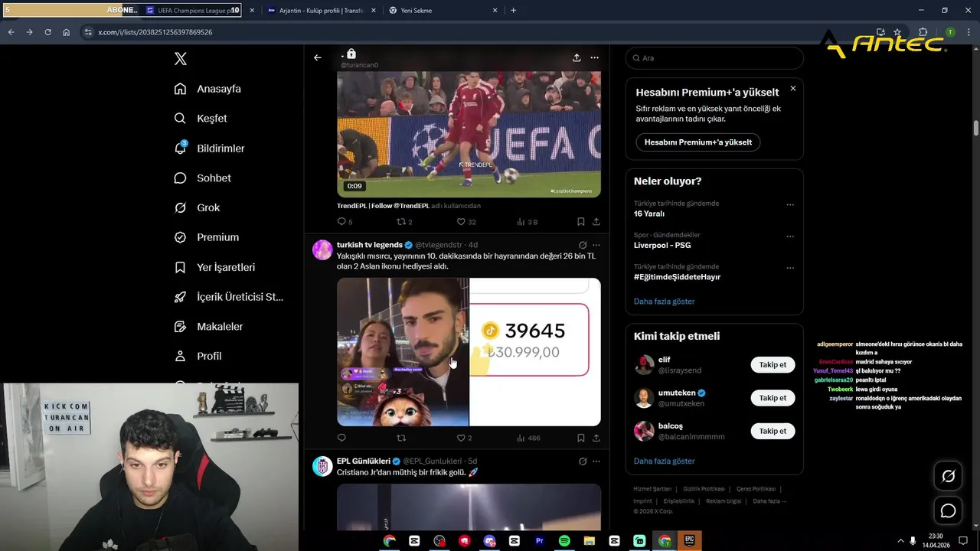Open Anasayfa in the sidebar
The height and width of the screenshot is (551, 980).
pyautogui.click(x=207, y=89)
